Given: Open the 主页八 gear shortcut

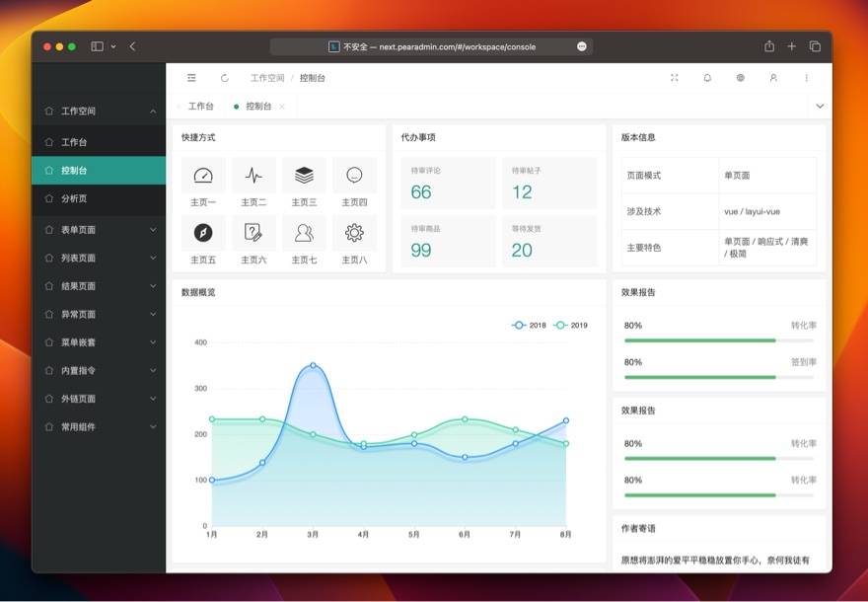Looking at the screenshot, I should click(353, 234).
